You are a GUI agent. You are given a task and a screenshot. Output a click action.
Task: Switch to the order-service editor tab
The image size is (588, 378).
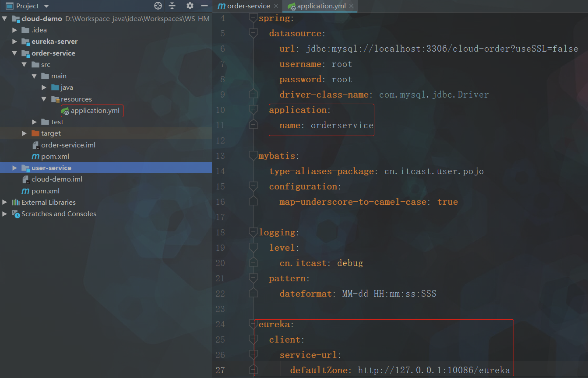249,6
